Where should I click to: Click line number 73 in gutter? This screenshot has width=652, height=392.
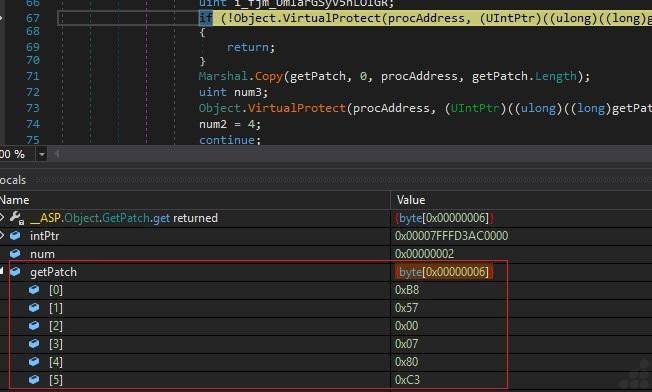point(32,108)
